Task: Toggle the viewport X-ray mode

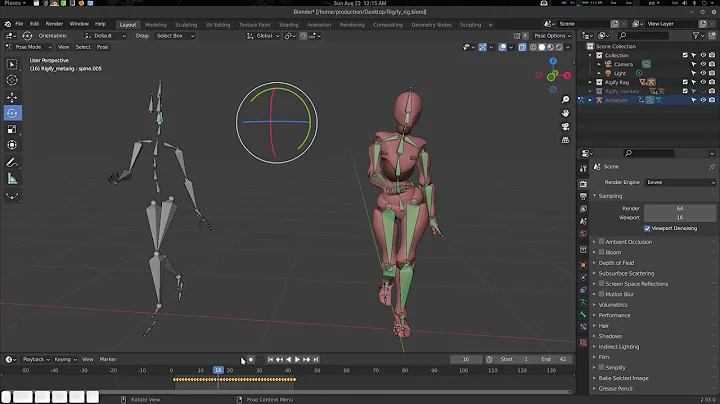Action: (522, 47)
